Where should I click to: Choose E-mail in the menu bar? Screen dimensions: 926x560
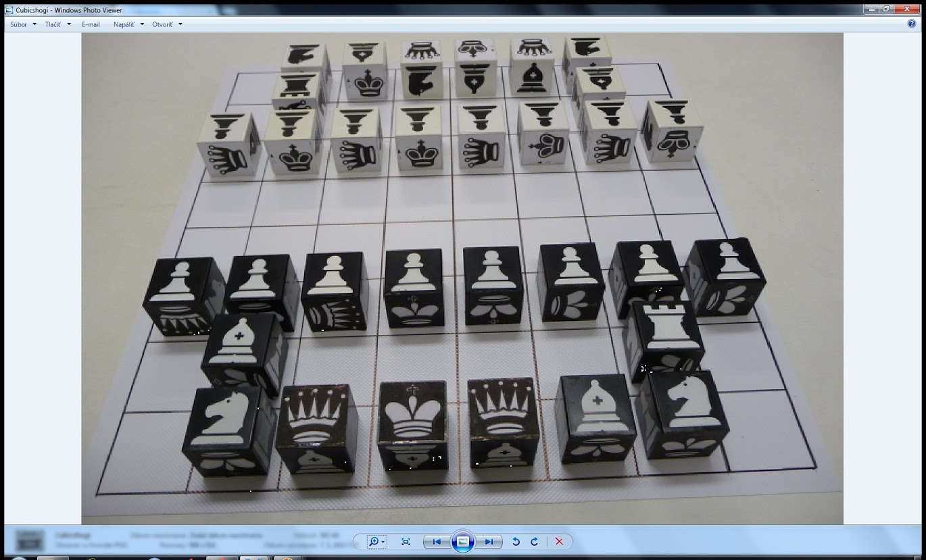tap(91, 24)
